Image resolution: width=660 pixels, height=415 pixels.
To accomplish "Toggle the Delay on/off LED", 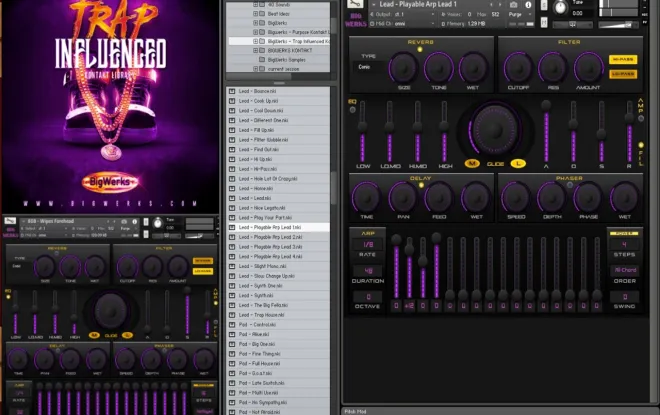I will click(x=420, y=185).
